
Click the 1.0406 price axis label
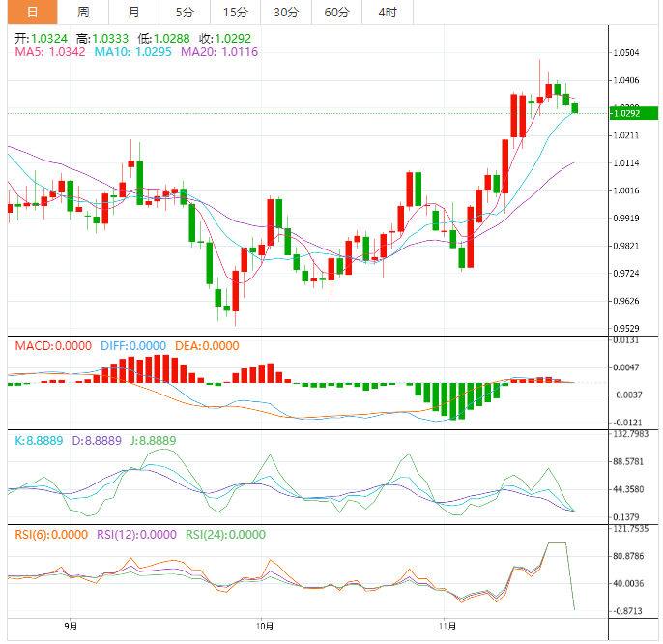tap(626, 80)
